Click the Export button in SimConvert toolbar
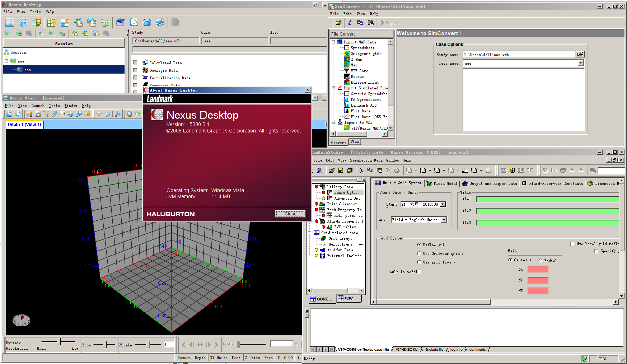Screen dimensions: 627x364 [389, 23]
